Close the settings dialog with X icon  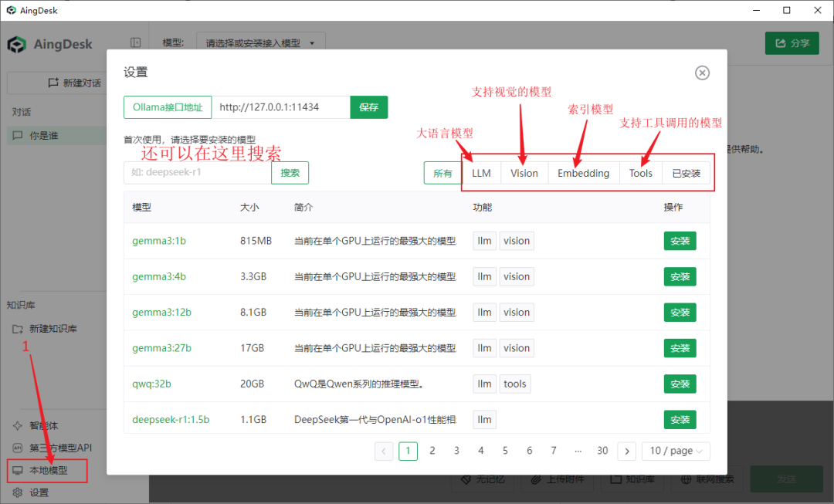702,73
